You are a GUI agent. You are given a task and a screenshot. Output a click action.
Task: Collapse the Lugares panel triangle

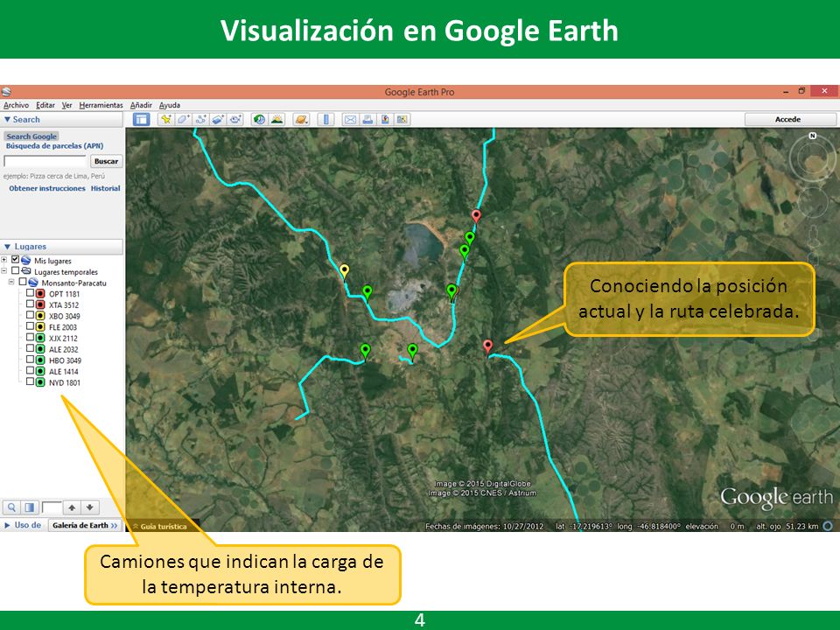pyautogui.click(x=7, y=247)
